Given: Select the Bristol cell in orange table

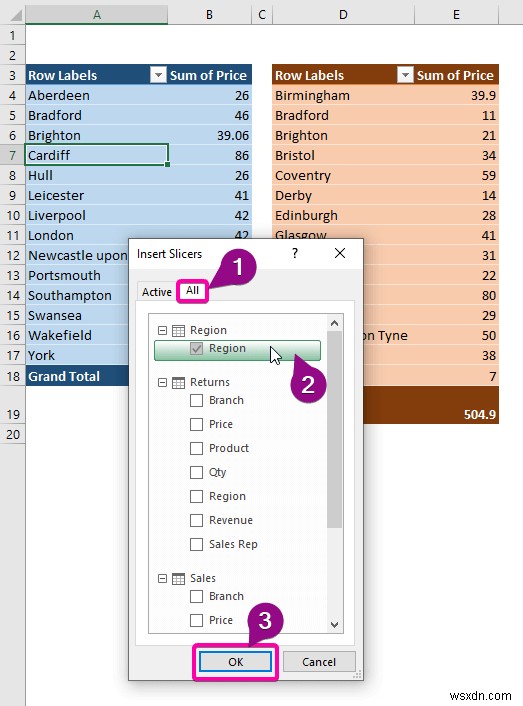Looking at the screenshot, I should [x=343, y=155].
